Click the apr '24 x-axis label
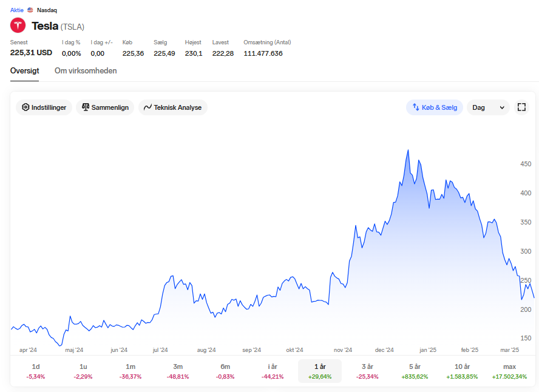Screen dimensions: 539x392 pos(28,350)
